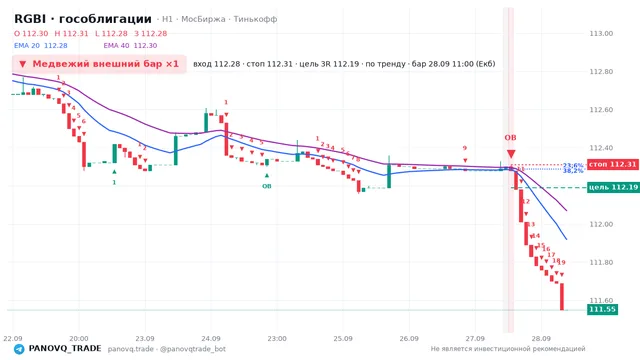Screen dimensions: 640x360
Task: Click the red count marker 1 above 24.09
Action: [x=226, y=102]
